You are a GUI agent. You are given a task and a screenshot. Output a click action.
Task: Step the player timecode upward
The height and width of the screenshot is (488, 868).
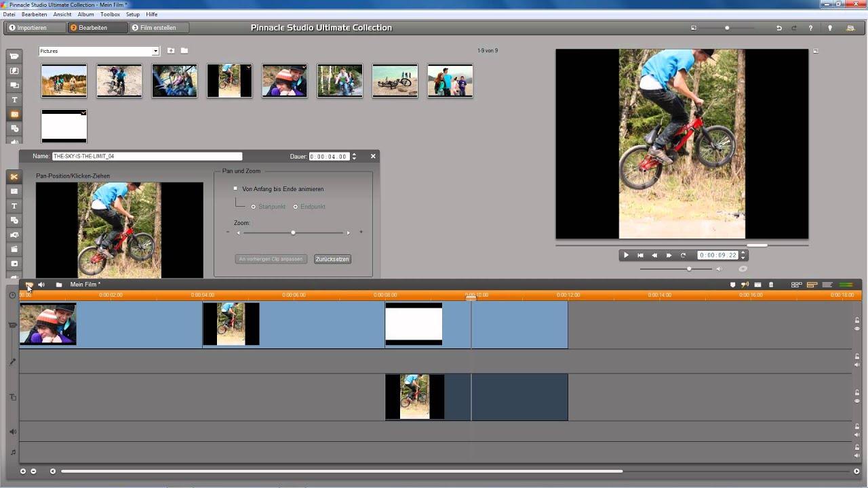[743, 253]
